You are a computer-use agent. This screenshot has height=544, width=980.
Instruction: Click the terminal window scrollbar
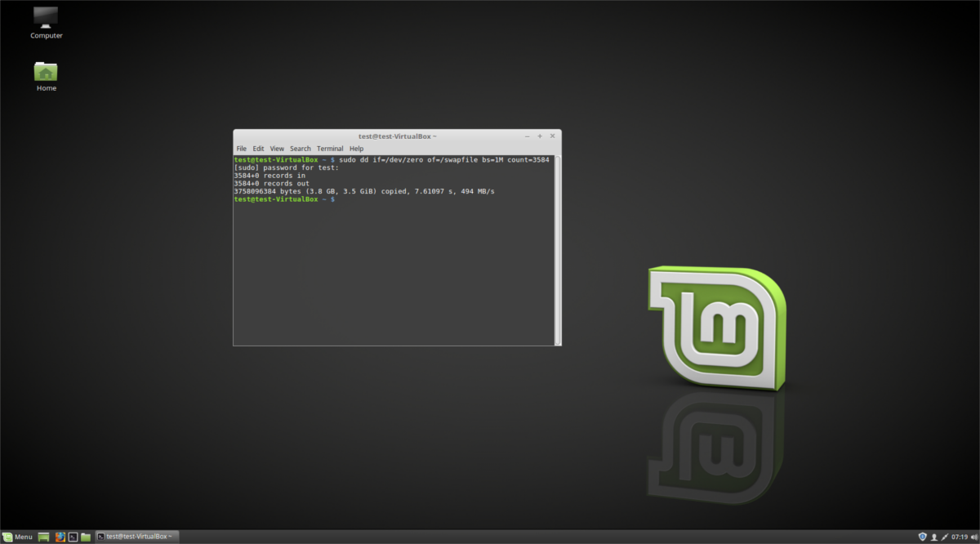[557, 245]
